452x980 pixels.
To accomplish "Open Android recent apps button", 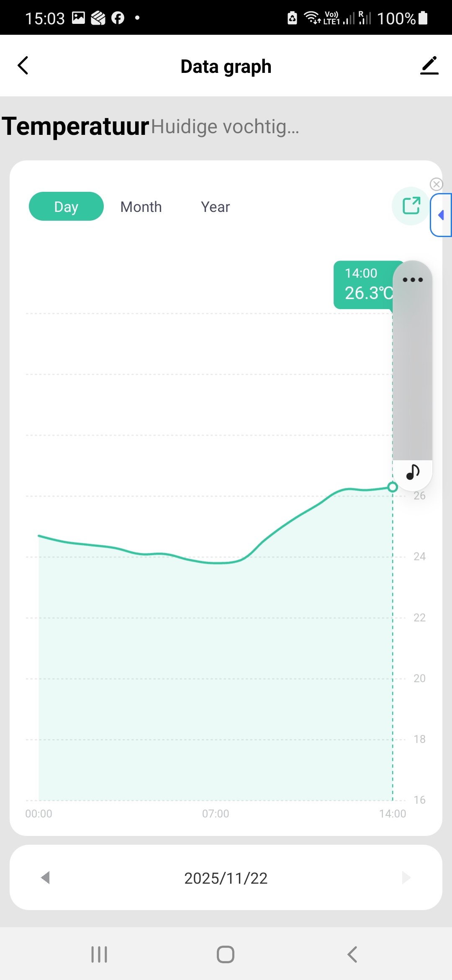I will pos(99,954).
